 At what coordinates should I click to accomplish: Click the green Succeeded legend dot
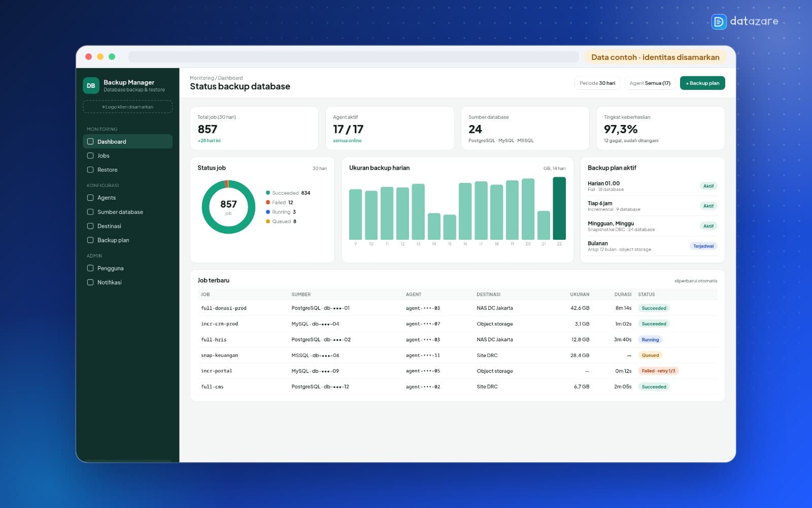pos(268,193)
